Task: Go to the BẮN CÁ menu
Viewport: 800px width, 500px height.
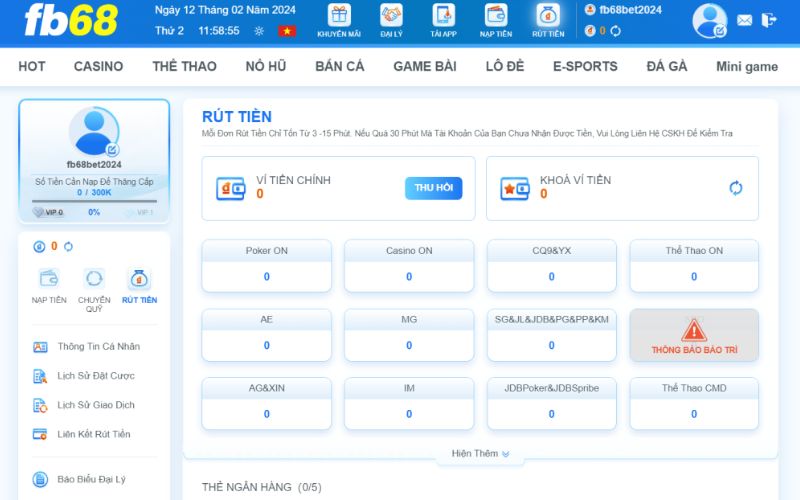Action: click(339, 66)
